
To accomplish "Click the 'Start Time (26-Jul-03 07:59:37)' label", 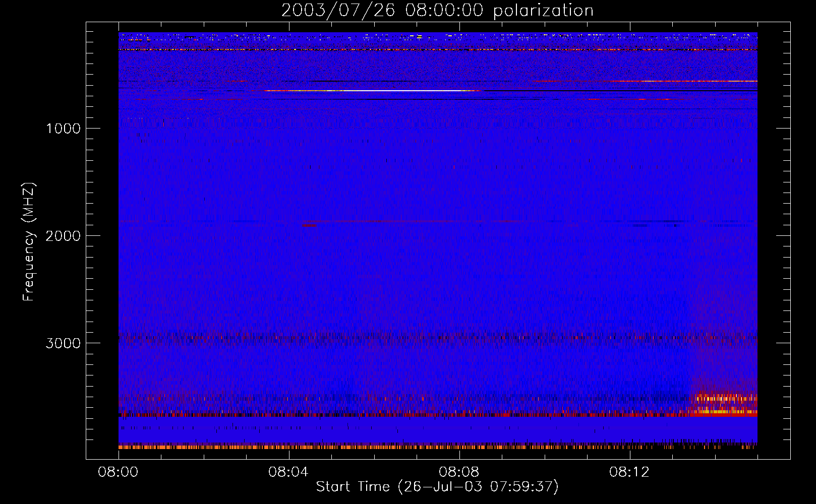I will (437, 487).
